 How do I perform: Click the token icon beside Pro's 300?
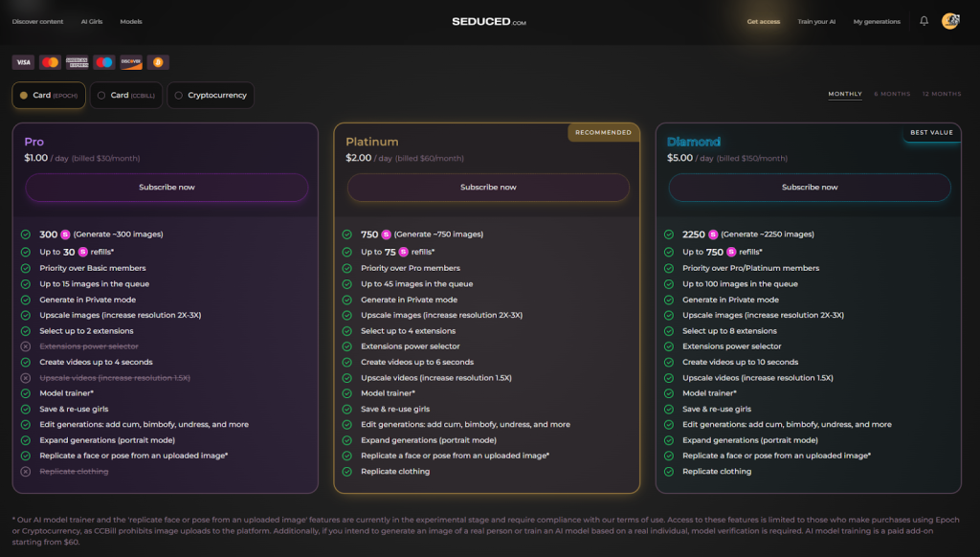pos(65,234)
